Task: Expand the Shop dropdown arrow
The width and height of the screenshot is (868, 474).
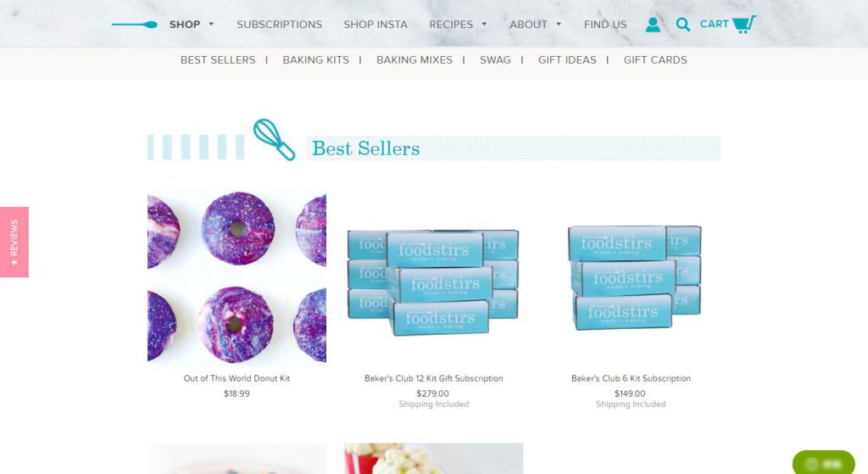Action: [211, 25]
